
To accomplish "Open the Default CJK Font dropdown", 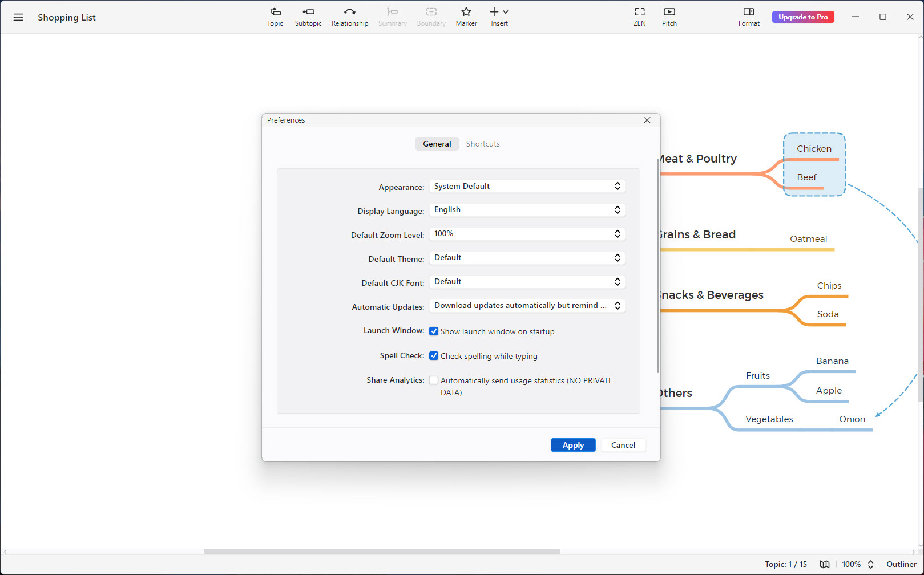I will [527, 282].
